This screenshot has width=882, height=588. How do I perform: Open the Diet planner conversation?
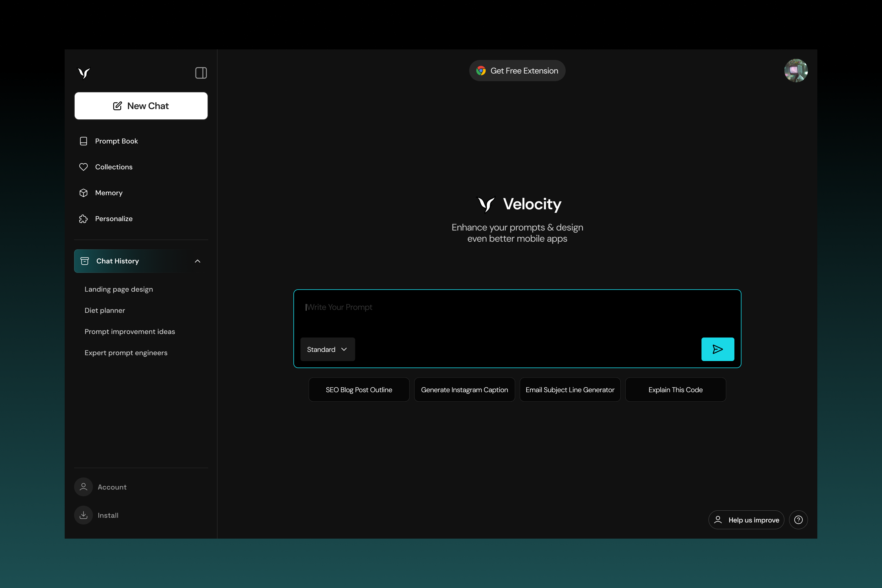(x=104, y=310)
